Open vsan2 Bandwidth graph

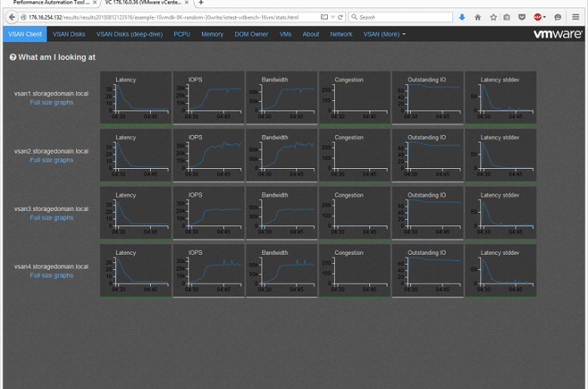coord(282,155)
